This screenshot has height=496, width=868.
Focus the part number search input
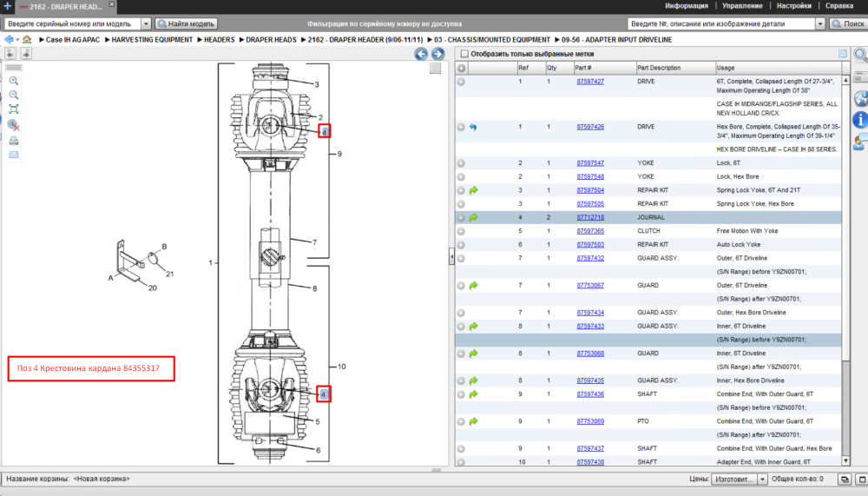[722, 23]
